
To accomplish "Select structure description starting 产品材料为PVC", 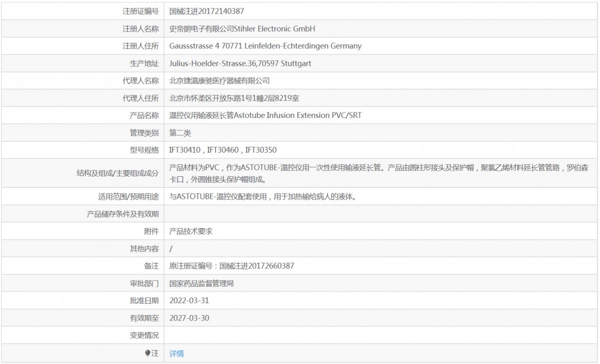I will pos(379,173).
